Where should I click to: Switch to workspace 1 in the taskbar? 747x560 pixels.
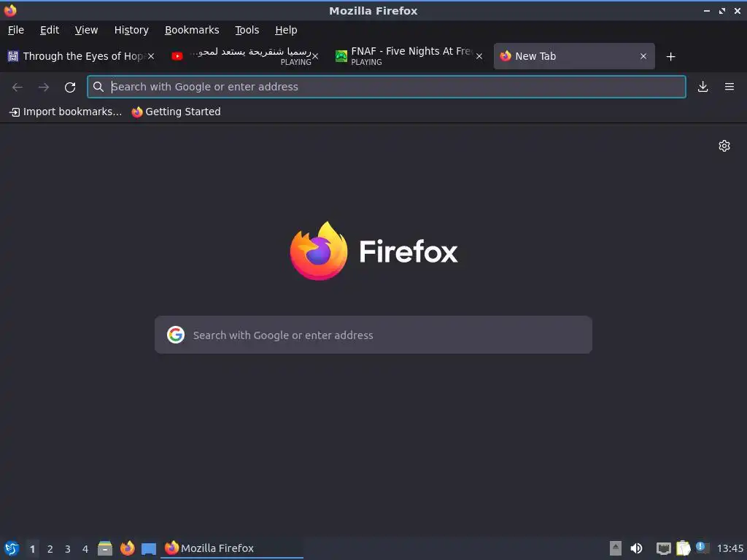click(x=32, y=549)
